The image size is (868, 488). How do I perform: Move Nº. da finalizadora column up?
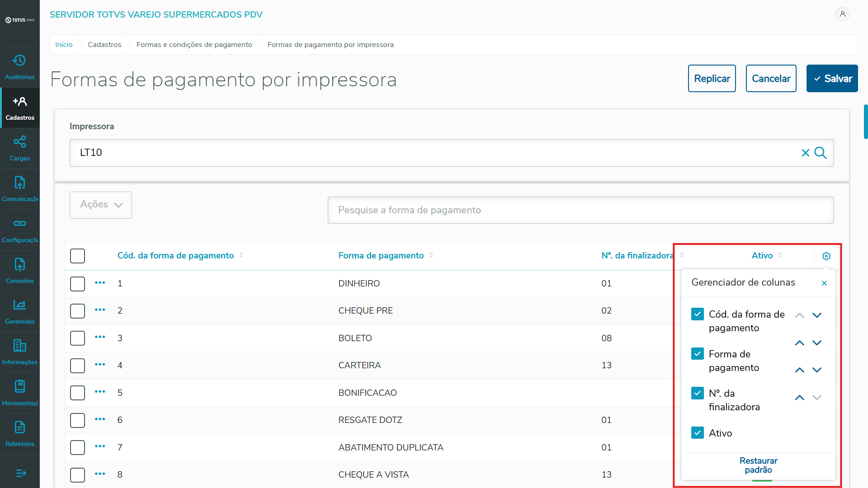pyautogui.click(x=799, y=398)
